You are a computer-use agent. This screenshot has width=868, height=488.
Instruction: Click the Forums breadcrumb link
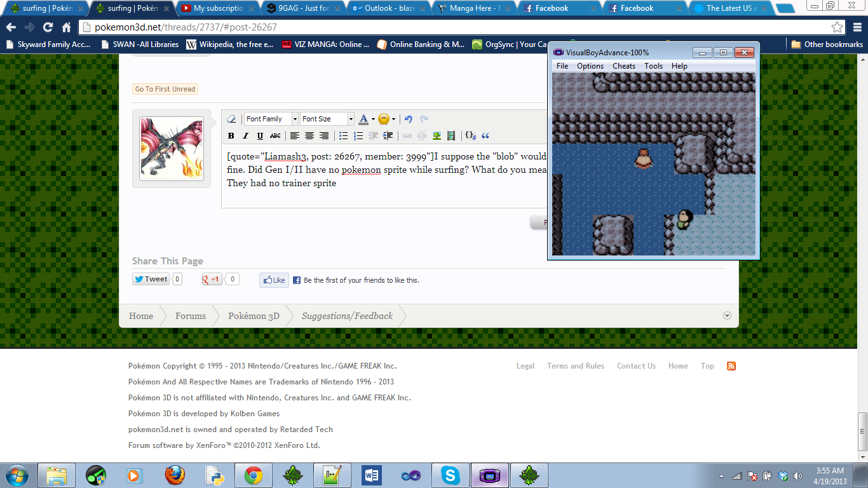tap(191, 316)
